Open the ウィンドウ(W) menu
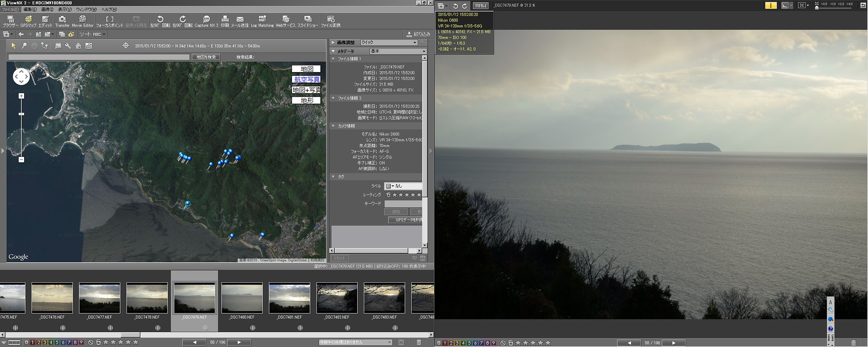Image resolution: width=868 pixels, height=347 pixels. click(x=86, y=9)
